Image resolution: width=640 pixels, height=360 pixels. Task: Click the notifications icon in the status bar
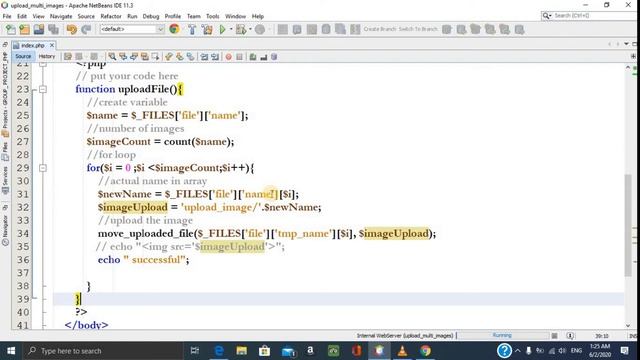[x=570, y=336]
